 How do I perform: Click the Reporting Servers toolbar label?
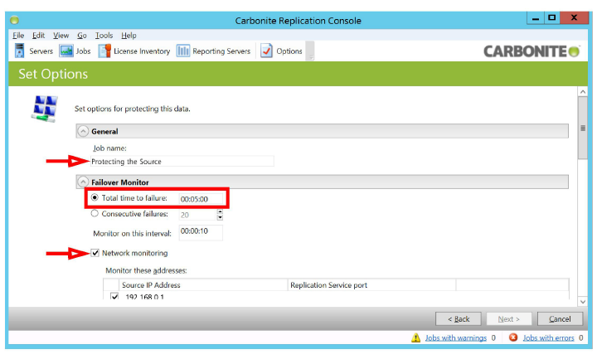(221, 51)
